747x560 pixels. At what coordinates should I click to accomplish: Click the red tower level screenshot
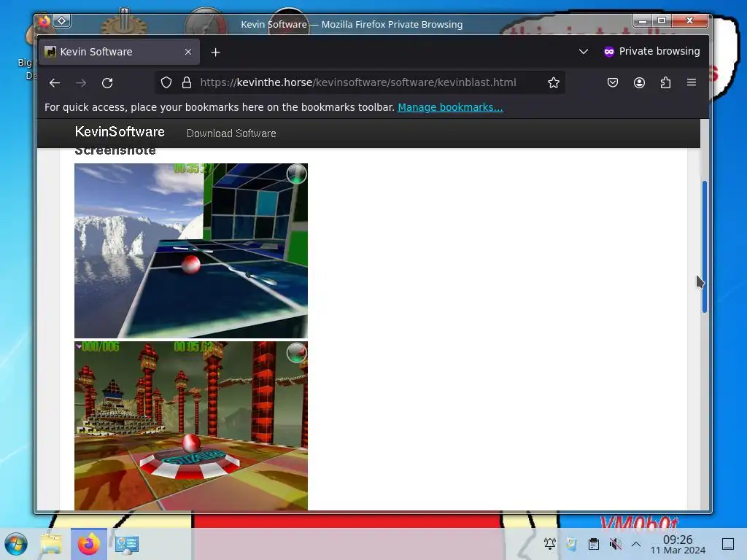tap(191, 426)
